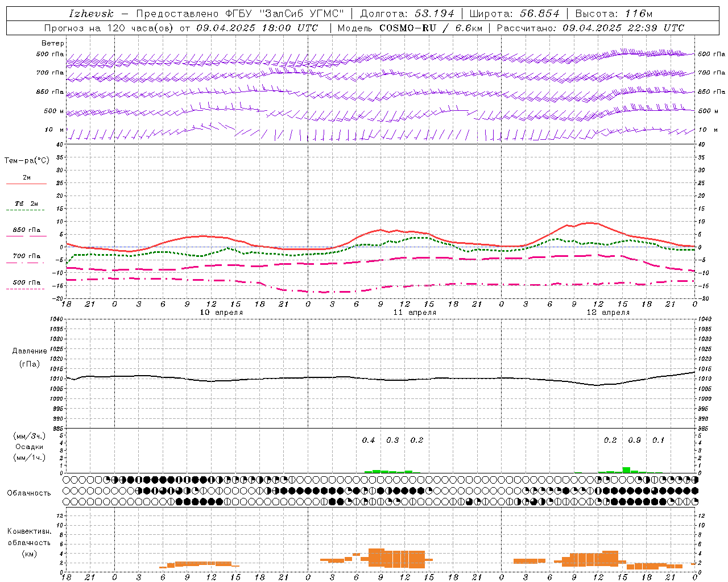Viewport: 728px width, 582px height.
Task: Click the "10 апреля" date label
Action: [x=221, y=313]
